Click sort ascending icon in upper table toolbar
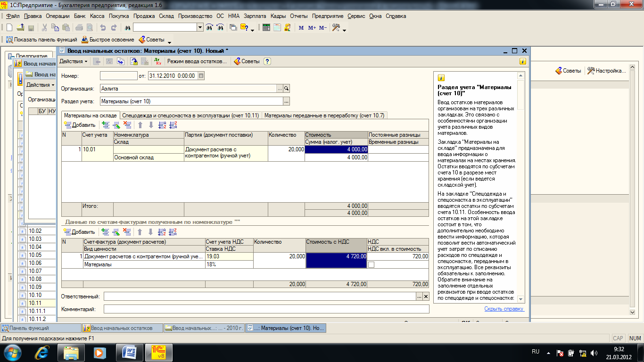Viewport: 644px width, 362px height. pyautogui.click(x=162, y=125)
